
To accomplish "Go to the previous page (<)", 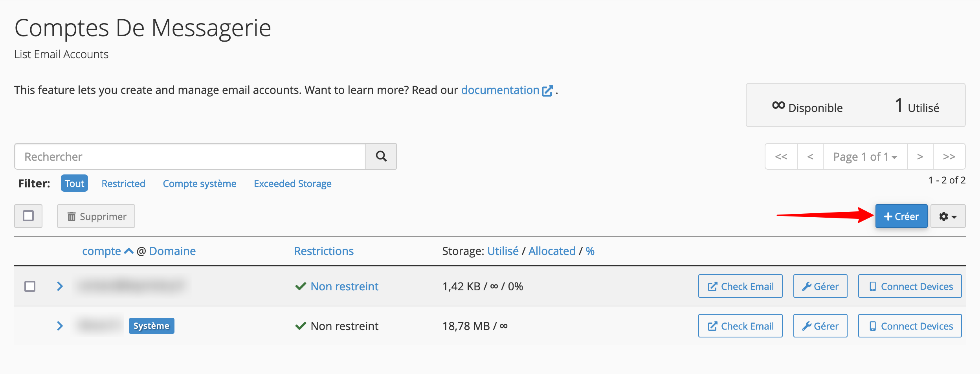I will [x=810, y=157].
